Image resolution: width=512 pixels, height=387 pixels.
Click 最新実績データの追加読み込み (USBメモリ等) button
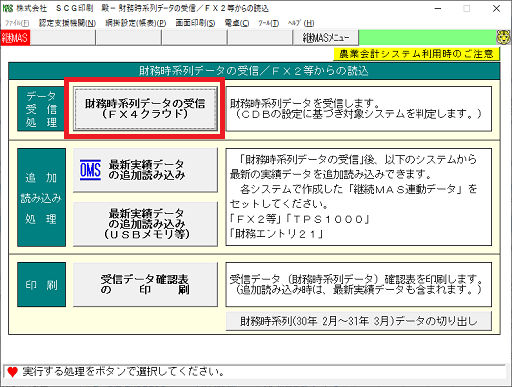[x=145, y=224]
